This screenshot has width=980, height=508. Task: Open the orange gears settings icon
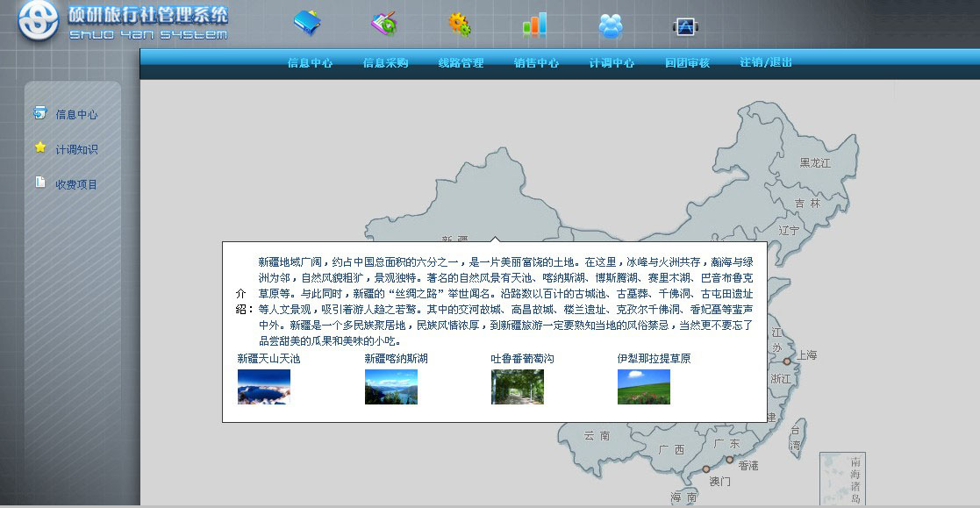459,25
